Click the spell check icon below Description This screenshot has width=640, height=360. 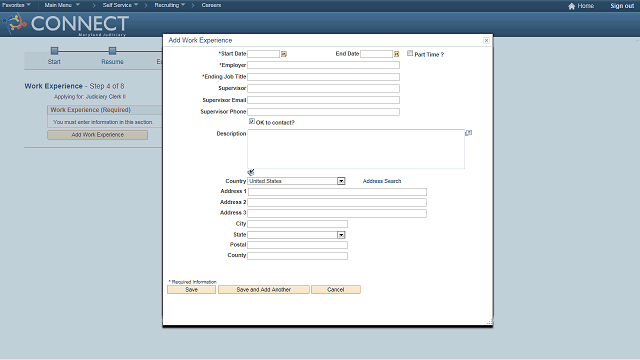[x=251, y=172]
